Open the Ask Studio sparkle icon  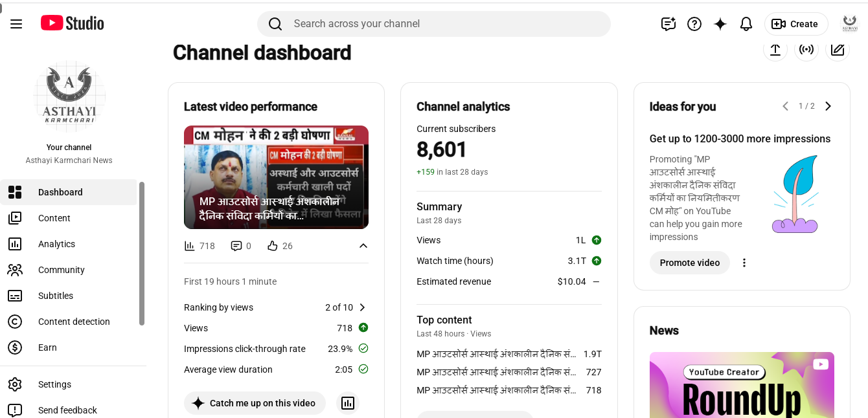720,24
